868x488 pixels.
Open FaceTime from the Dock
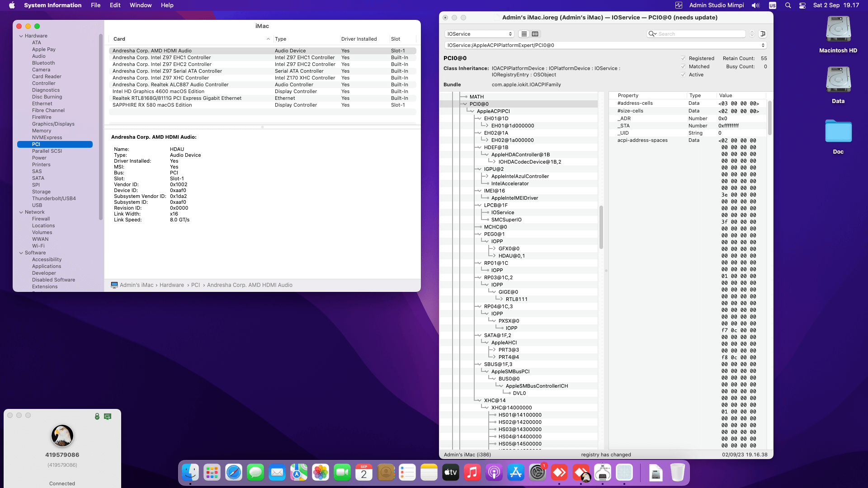click(342, 473)
